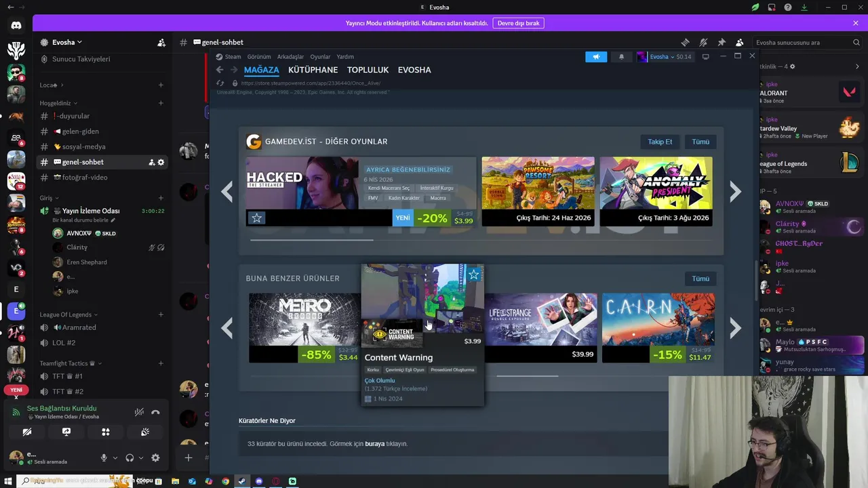The width and height of the screenshot is (868, 488).
Task: Expand the Loca category in Discord
Action: tap(51, 85)
